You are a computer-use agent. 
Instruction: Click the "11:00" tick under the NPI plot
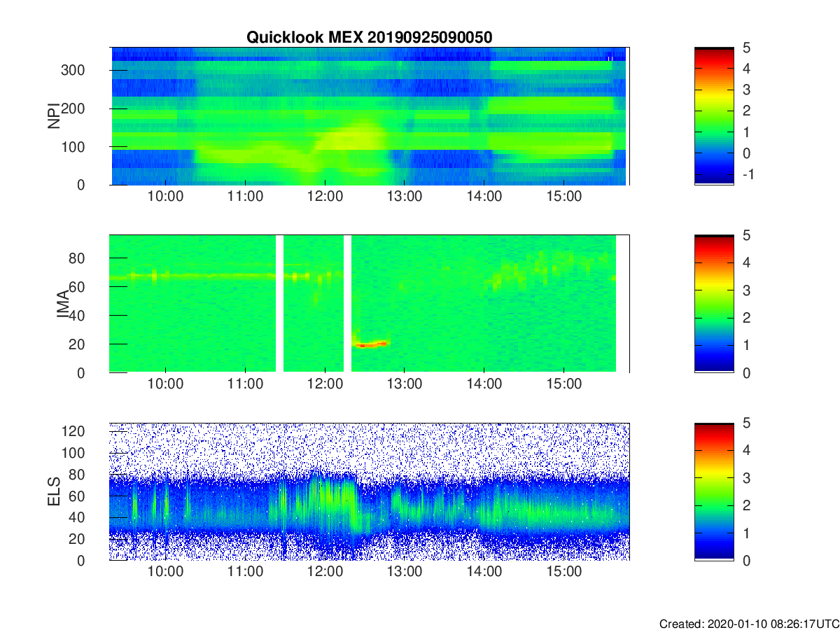click(246, 197)
